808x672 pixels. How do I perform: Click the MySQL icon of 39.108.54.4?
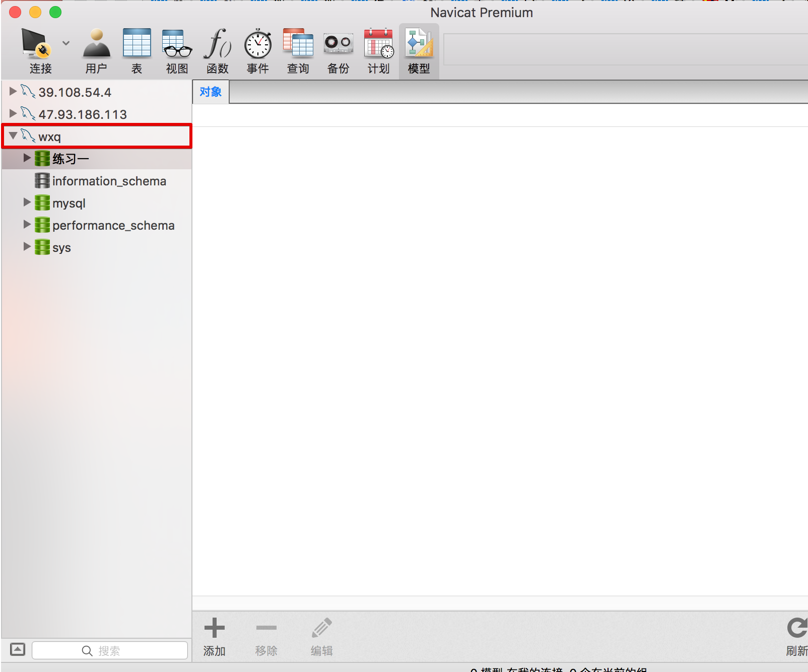point(28,92)
